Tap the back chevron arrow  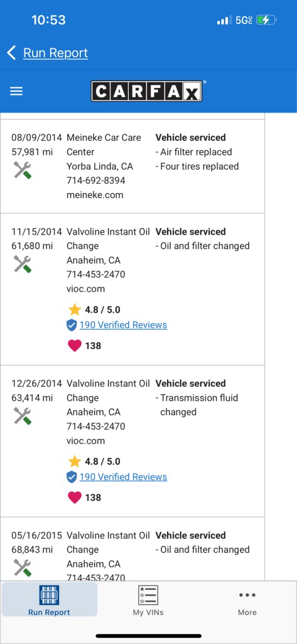[11, 53]
